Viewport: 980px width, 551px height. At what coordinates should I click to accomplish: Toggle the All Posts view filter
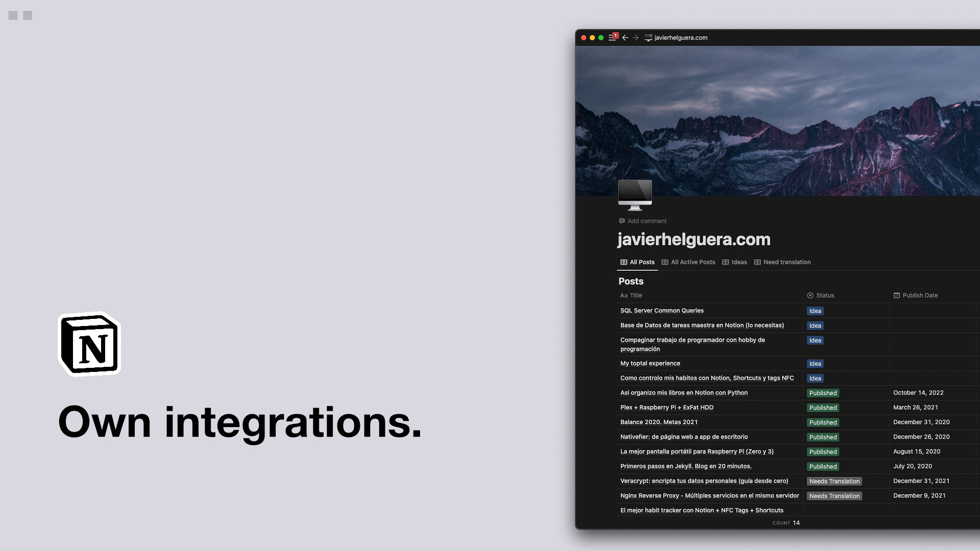coord(638,262)
